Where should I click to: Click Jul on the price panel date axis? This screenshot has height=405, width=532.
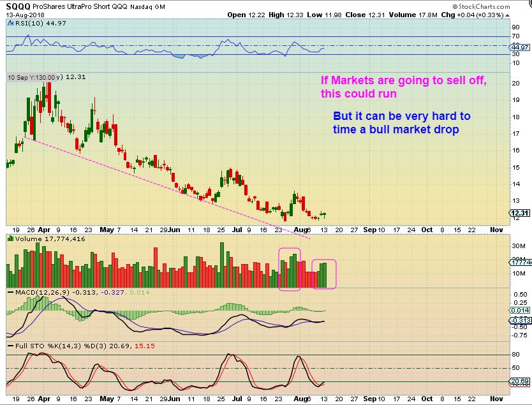(x=237, y=230)
